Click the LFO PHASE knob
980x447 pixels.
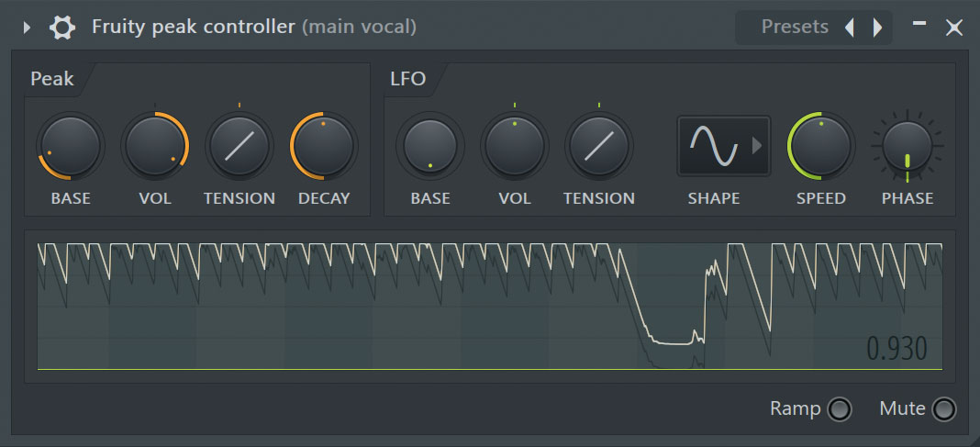908,146
